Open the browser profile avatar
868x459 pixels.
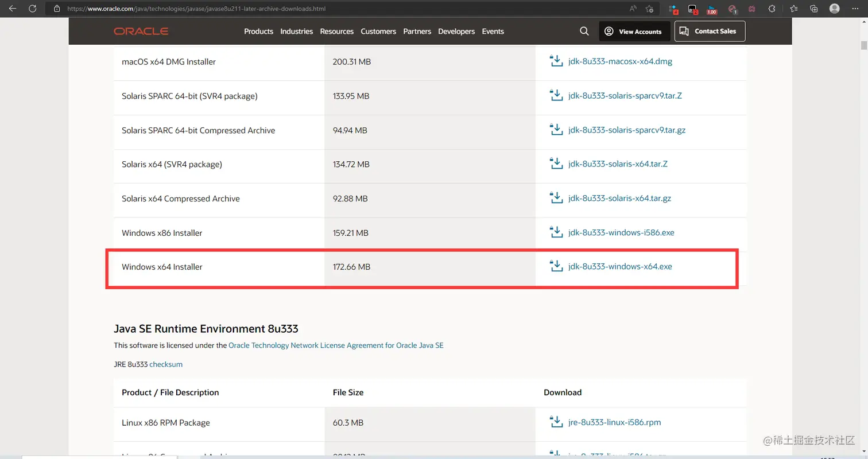point(835,9)
